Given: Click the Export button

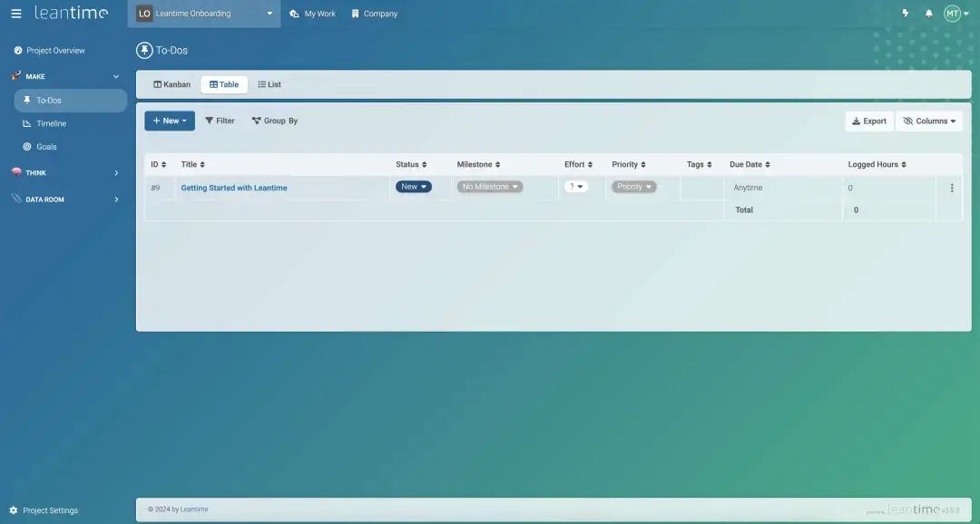Looking at the screenshot, I should coord(869,121).
